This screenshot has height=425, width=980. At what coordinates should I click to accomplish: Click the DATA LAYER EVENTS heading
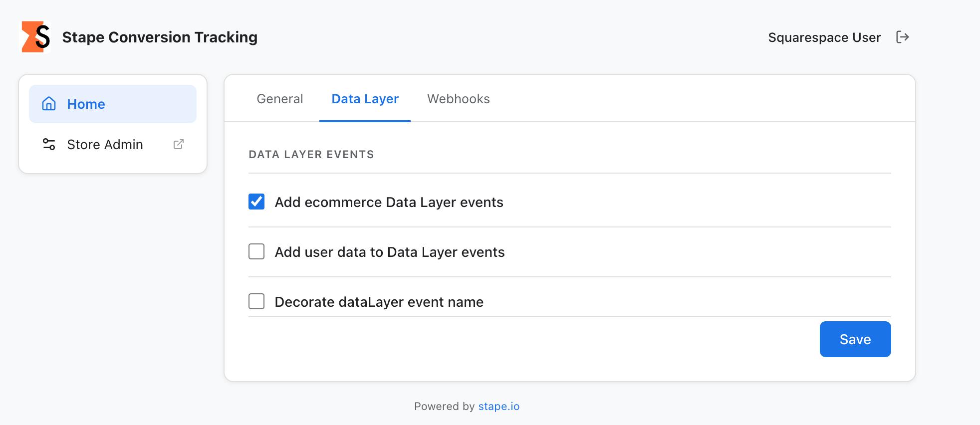coord(311,155)
